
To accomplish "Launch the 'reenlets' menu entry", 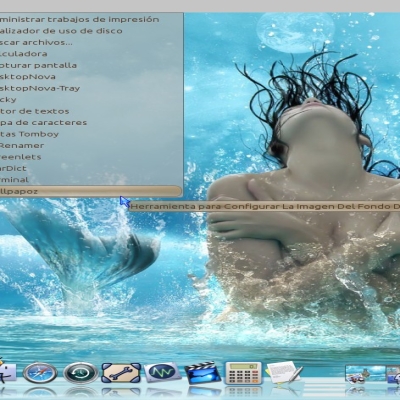I will tap(91, 157).
